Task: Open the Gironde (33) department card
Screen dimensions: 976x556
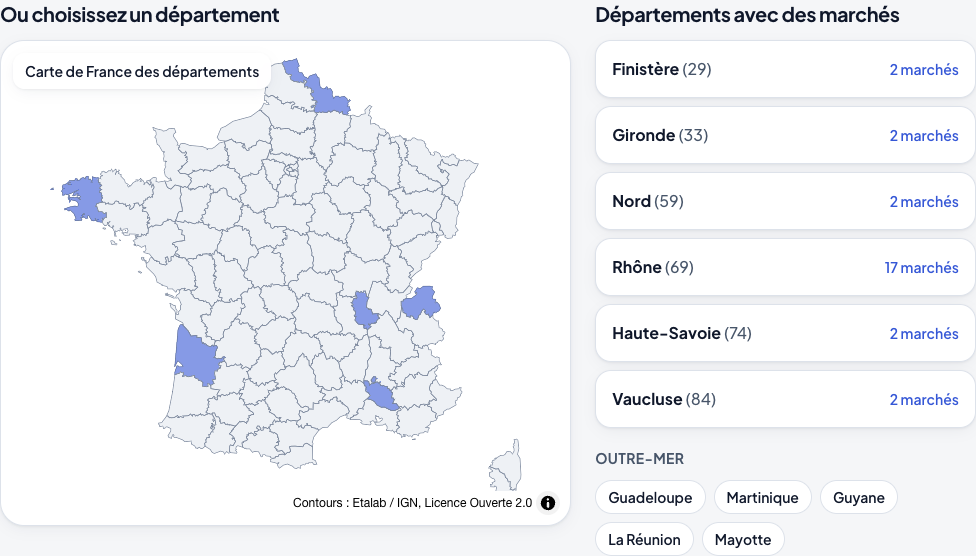Action: coord(785,135)
